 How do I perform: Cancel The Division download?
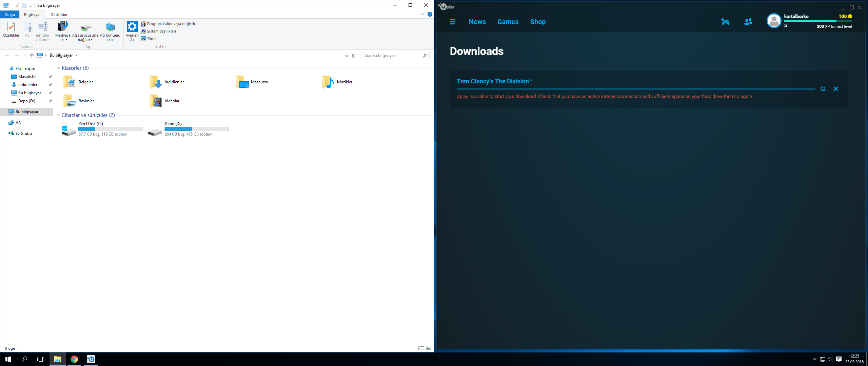coord(836,89)
